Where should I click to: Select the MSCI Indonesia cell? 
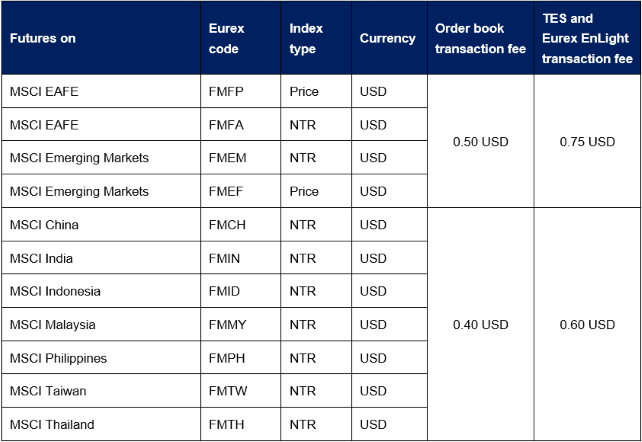tap(55, 292)
